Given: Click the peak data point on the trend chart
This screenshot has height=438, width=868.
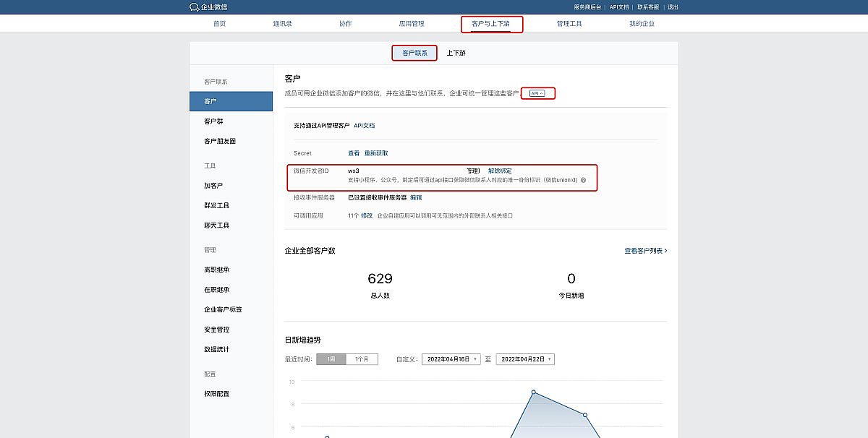Looking at the screenshot, I should pyautogui.click(x=533, y=392).
